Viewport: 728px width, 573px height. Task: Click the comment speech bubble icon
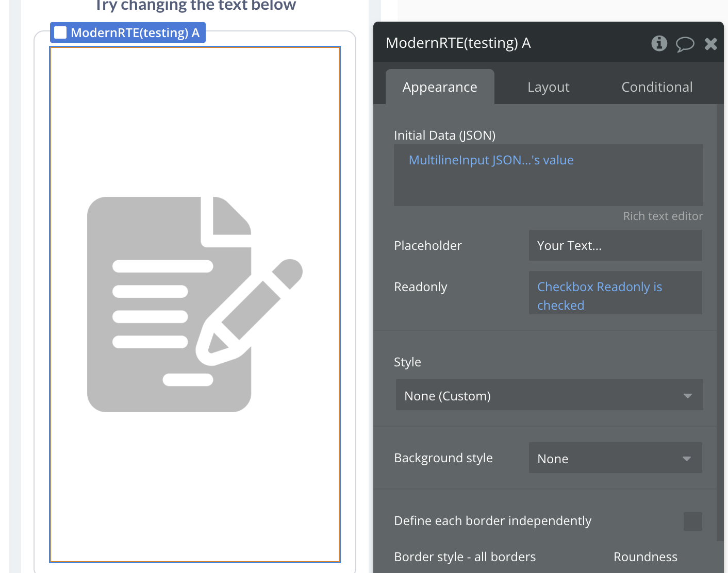[x=685, y=44]
